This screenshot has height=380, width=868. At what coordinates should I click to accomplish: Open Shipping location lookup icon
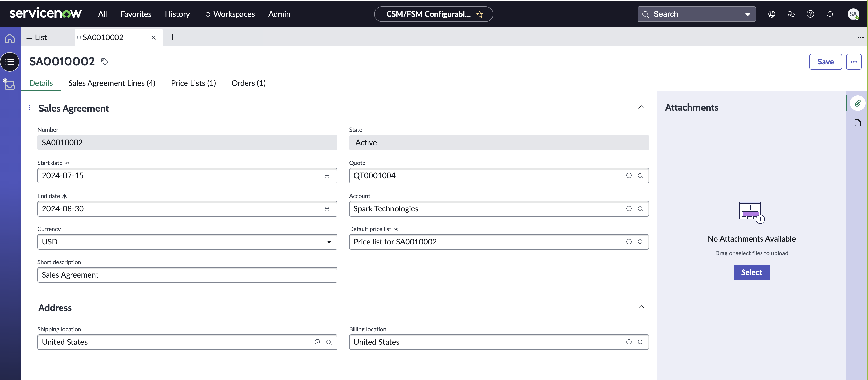point(329,342)
